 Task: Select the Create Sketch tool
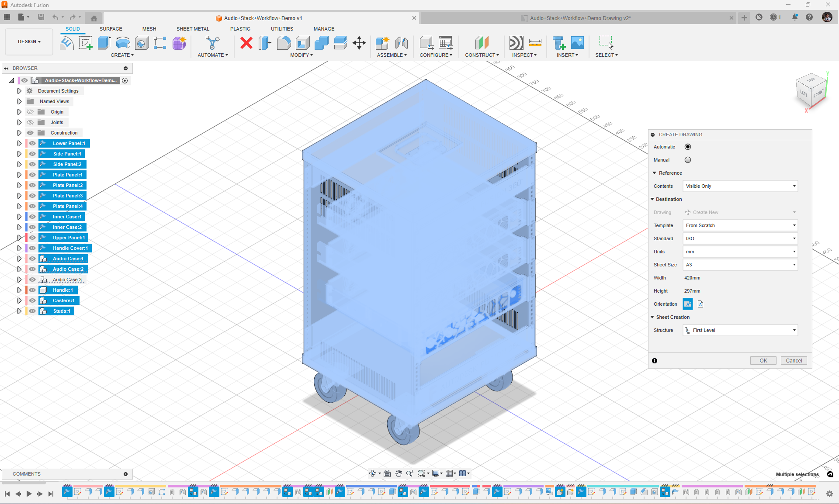(85, 43)
